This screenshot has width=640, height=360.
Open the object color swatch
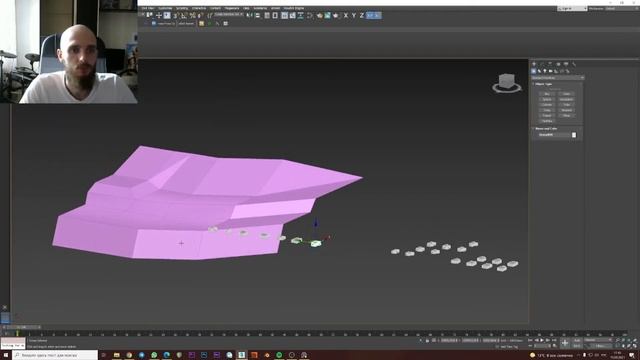pyautogui.click(x=574, y=135)
